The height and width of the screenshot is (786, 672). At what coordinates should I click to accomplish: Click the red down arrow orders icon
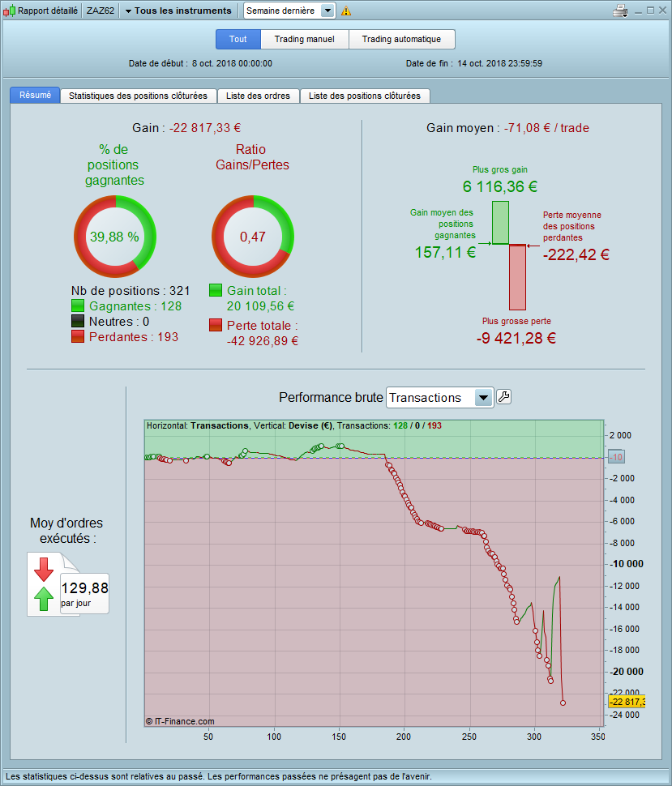click(44, 570)
